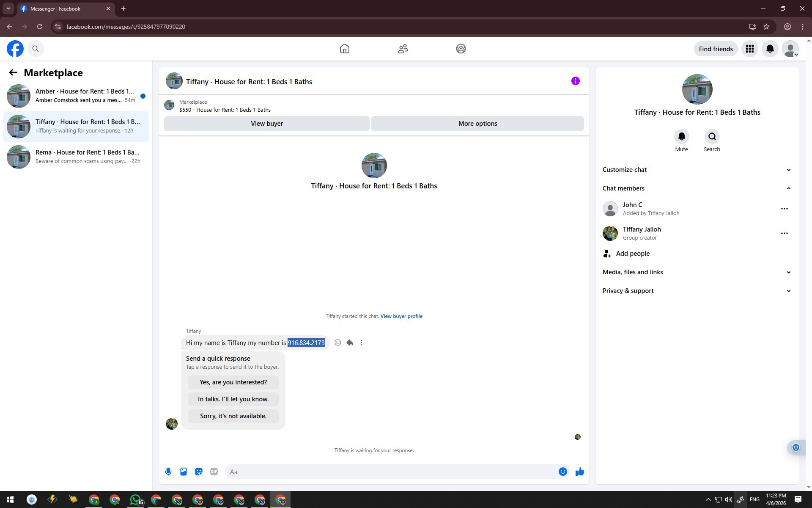This screenshot has height=508, width=812.
Task: Send a thumbs up like
Action: pyautogui.click(x=580, y=472)
